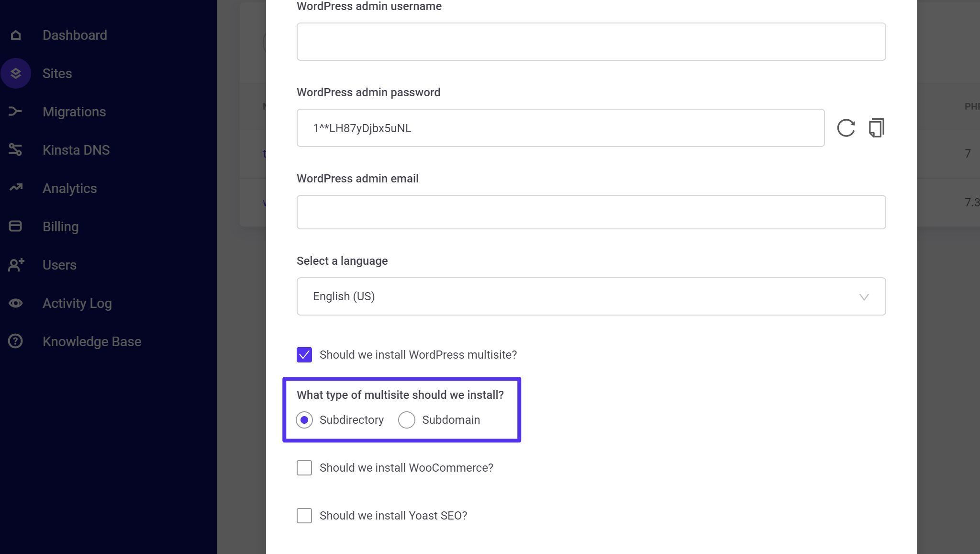Click the Migrations sidebar icon
Screen dimensions: 980x554
pos(16,111)
